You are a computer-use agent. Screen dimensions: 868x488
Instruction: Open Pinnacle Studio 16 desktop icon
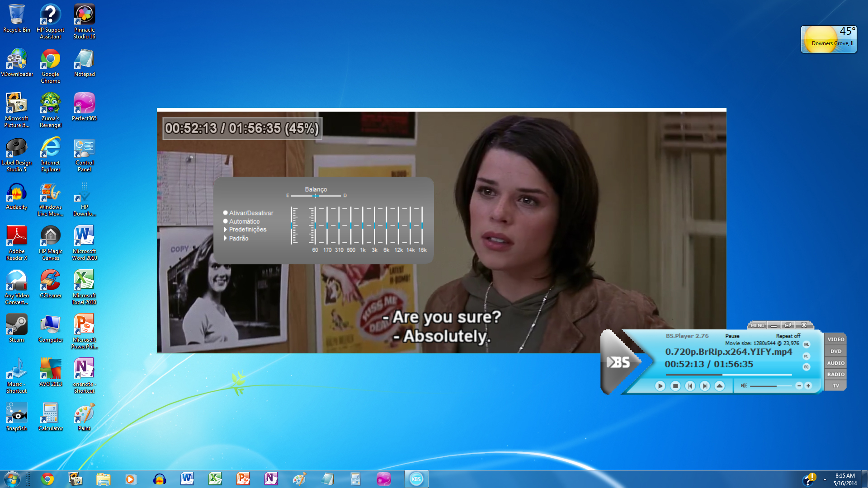tap(85, 21)
